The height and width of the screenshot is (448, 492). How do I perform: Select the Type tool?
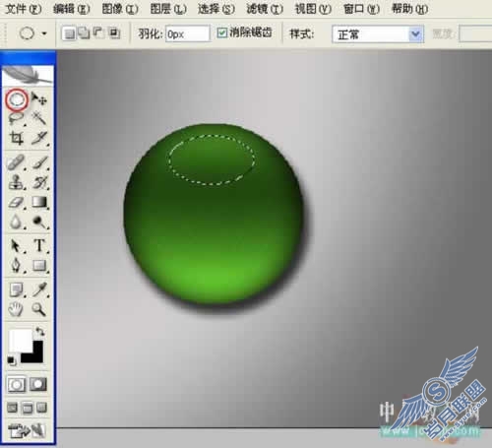[x=40, y=245]
